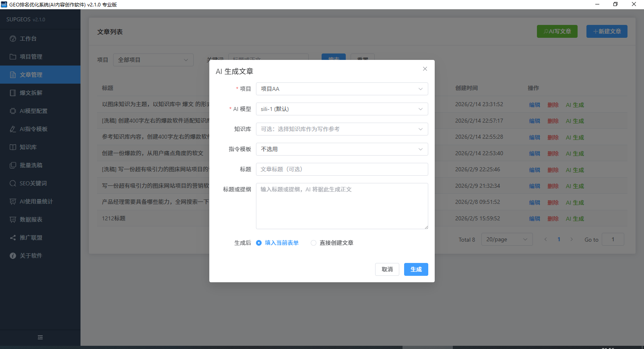
Task: Click 编辑 for the 23:31:52 article
Action: (x=535, y=105)
